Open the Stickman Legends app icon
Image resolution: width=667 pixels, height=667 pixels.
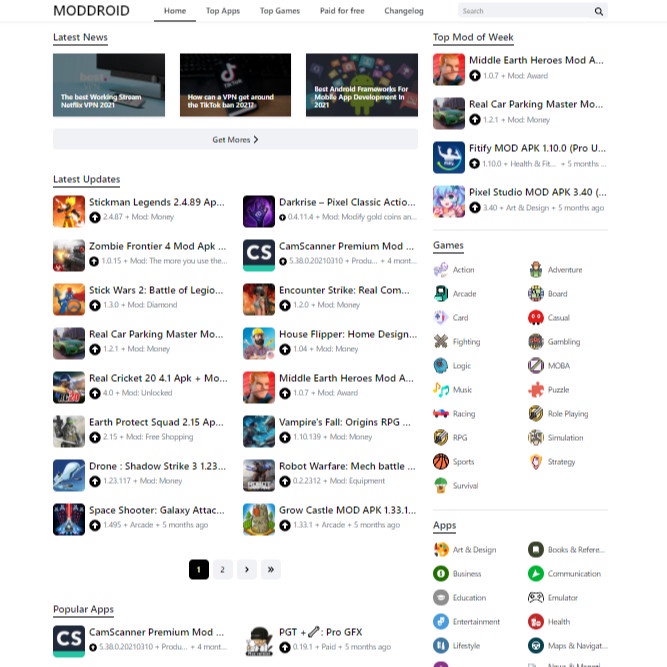click(x=69, y=210)
